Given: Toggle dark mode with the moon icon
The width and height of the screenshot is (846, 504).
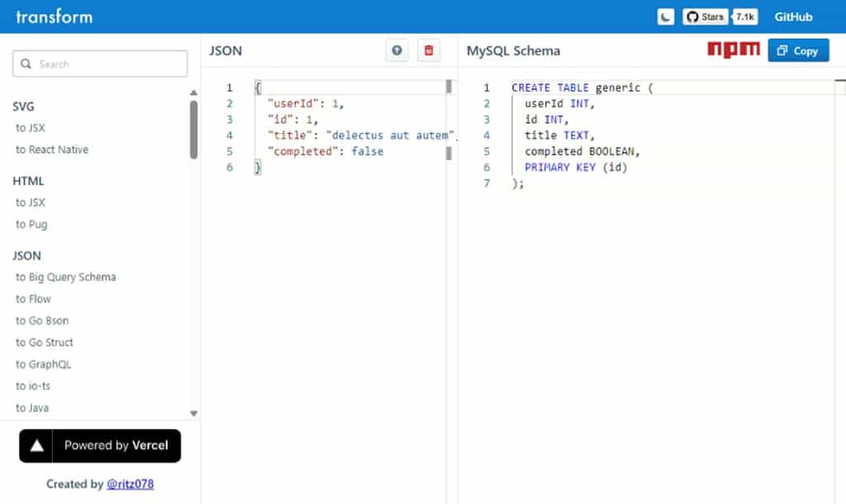Looking at the screenshot, I should pyautogui.click(x=666, y=17).
